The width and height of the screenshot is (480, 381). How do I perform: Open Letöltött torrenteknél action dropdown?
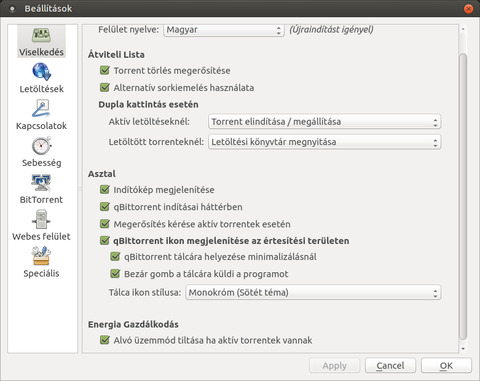click(324, 142)
